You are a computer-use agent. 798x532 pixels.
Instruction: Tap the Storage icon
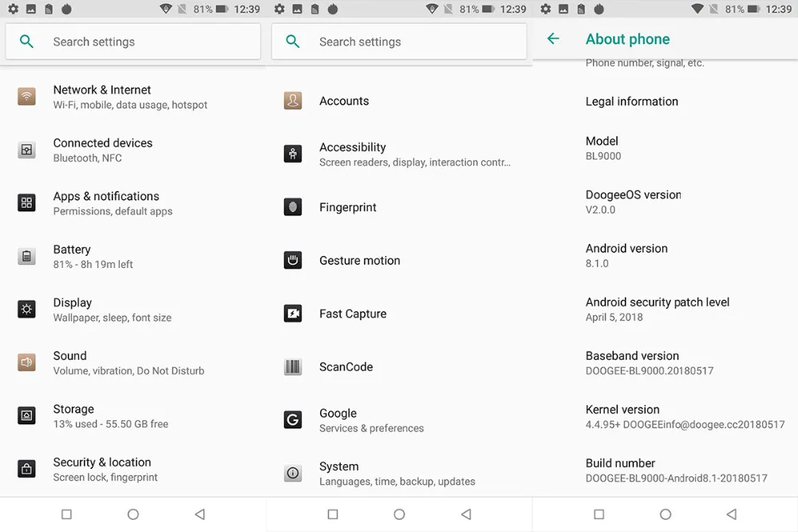tap(26, 416)
